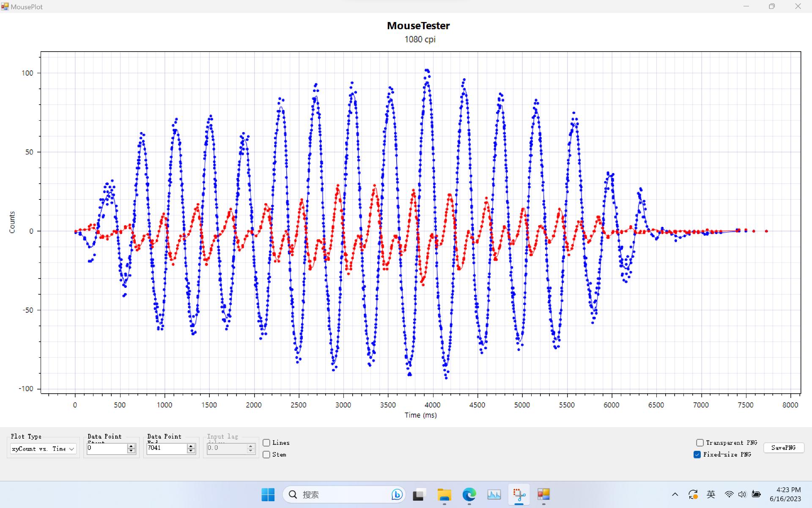
Task: Launch Microsoft Edge from the taskbar
Action: (x=469, y=494)
